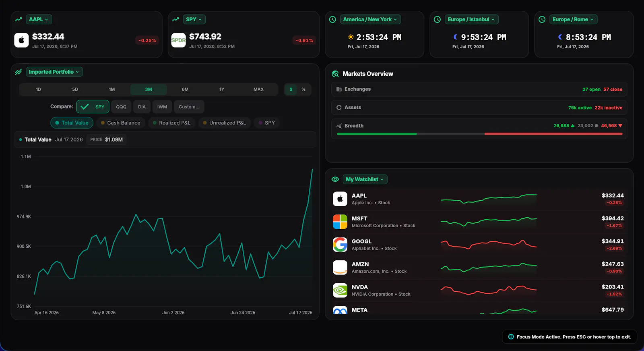644x351 pixels.
Task: Open the Assets overview row
Action: (479, 108)
